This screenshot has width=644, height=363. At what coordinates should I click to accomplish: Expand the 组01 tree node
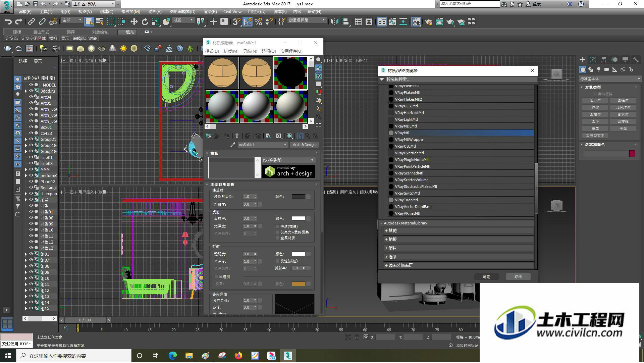[26, 254]
